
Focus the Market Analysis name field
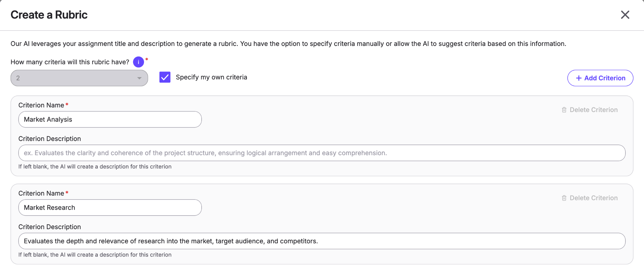click(x=110, y=119)
